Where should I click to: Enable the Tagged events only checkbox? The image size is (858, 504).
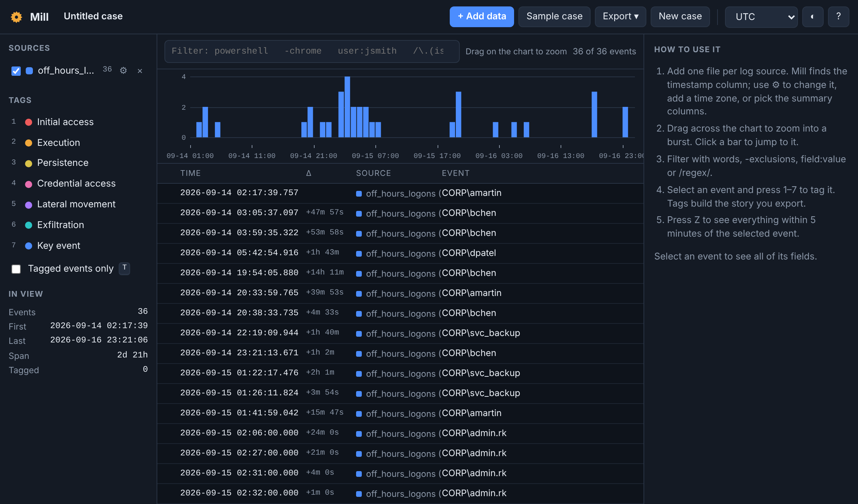pyautogui.click(x=16, y=269)
